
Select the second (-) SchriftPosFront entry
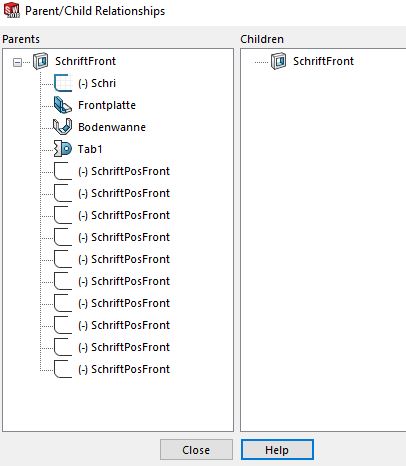(124, 193)
